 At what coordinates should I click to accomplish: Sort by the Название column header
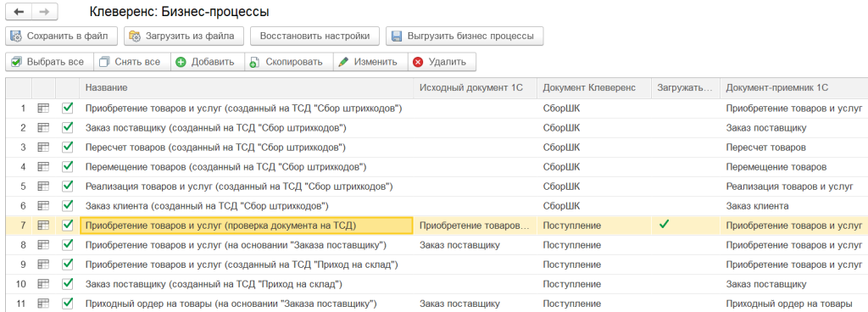247,88
